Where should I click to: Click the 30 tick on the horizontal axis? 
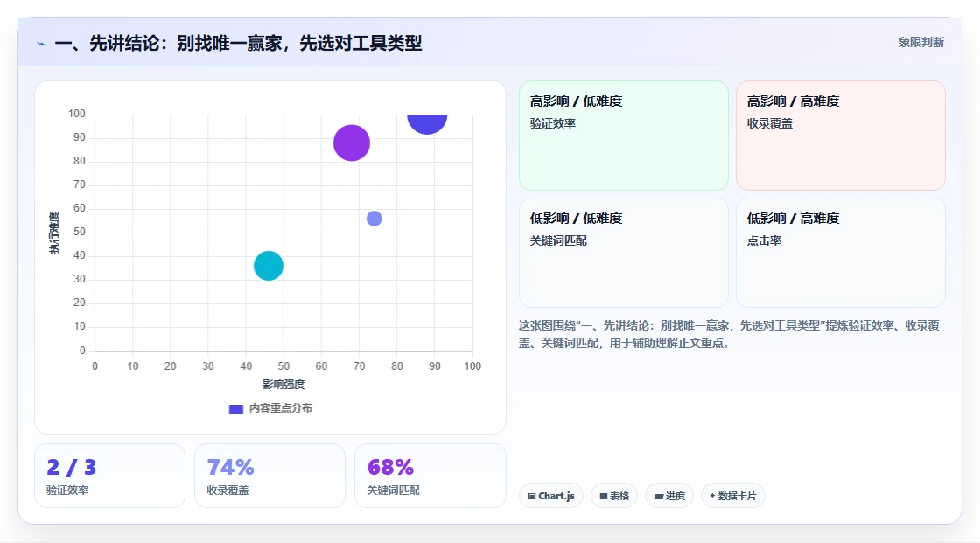208,366
